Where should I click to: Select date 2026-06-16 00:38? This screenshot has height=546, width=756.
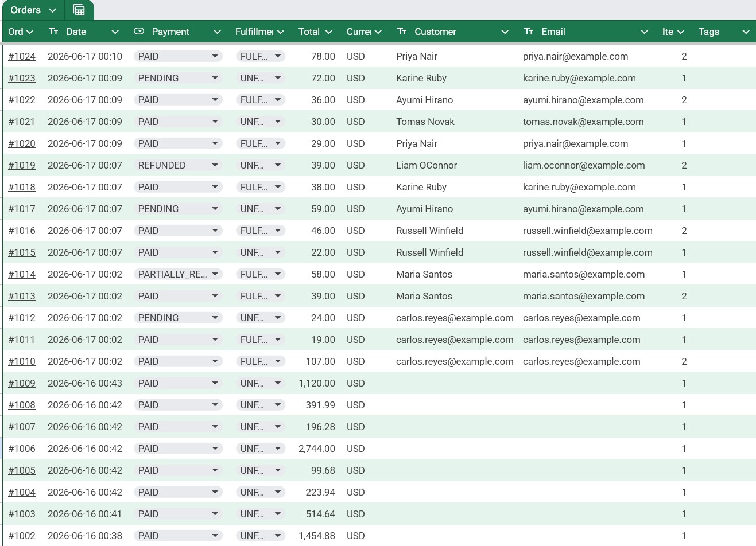tap(85, 536)
